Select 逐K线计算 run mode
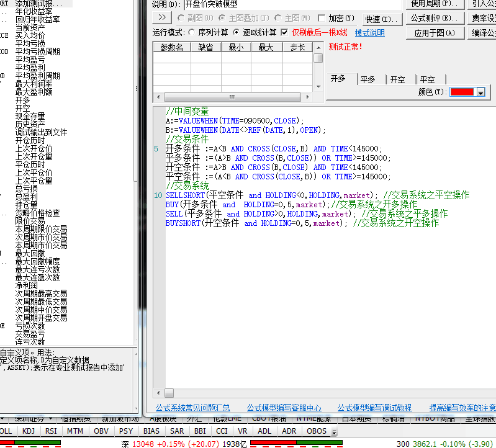This screenshot has width=496, height=448. [237, 32]
